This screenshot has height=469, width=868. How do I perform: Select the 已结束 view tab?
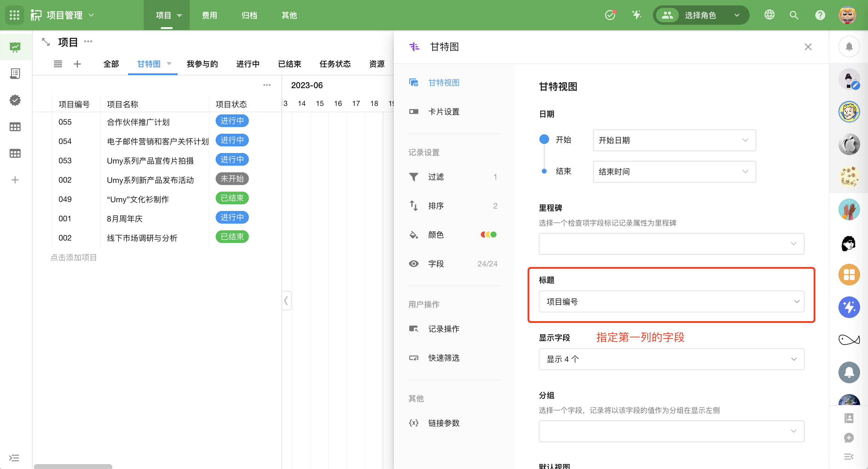(289, 64)
